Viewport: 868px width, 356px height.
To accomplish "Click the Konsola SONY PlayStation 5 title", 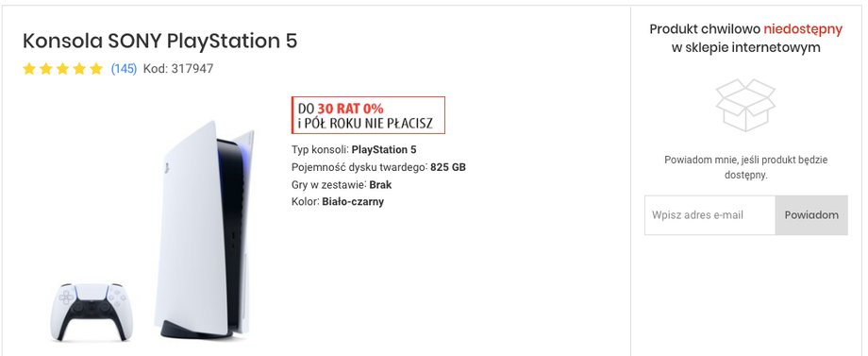I will pos(160,41).
